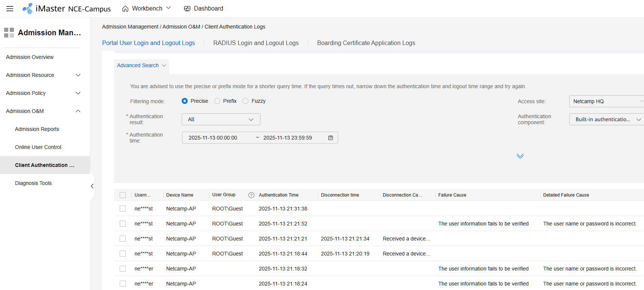Check the row authenticated at 21:21:52
The width and height of the screenshot is (644, 290).
pos(123,224)
